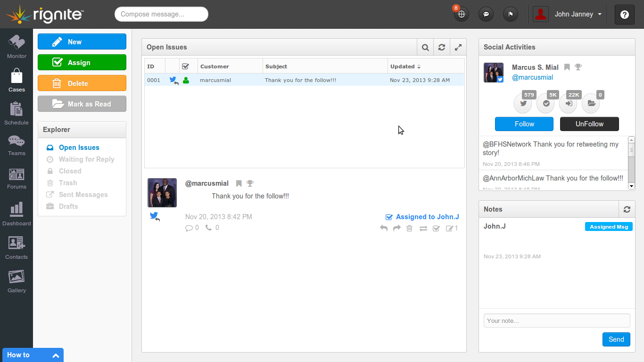This screenshot has width=644, height=362.
Task: Open the Schedule clipboard section
Action: pyautogui.click(x=17, y=114)
